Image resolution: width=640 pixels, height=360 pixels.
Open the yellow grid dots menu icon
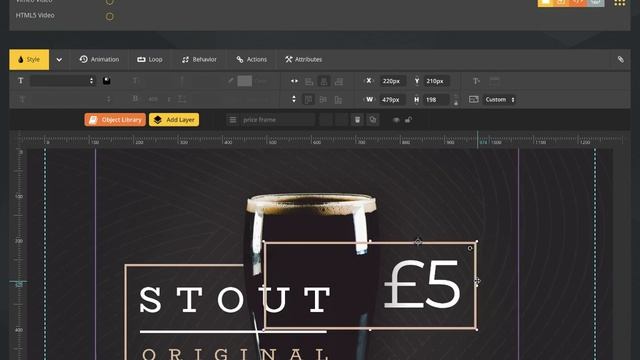620,3
